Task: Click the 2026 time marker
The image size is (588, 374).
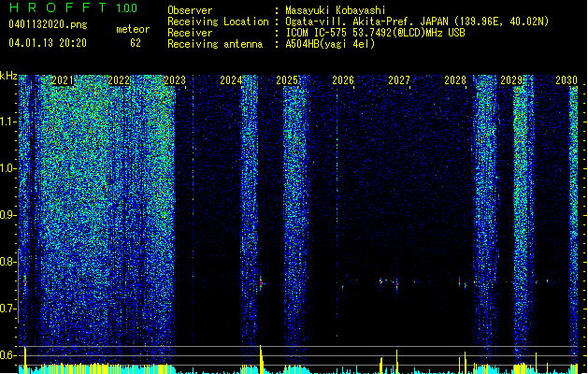Action: click(x=343, y=80)
